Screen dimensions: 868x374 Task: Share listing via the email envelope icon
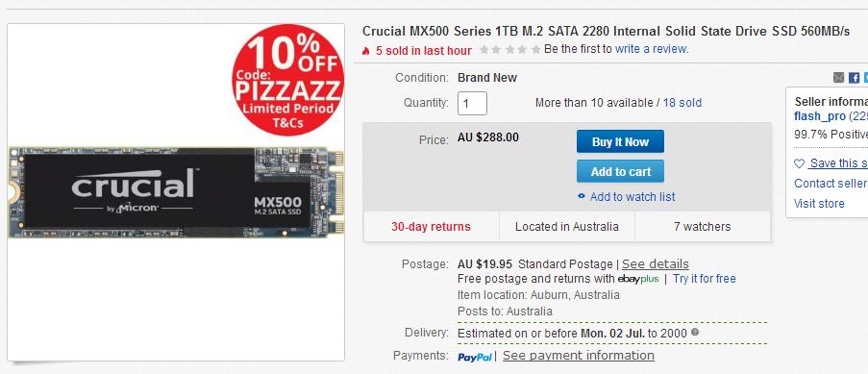point(838,78)
